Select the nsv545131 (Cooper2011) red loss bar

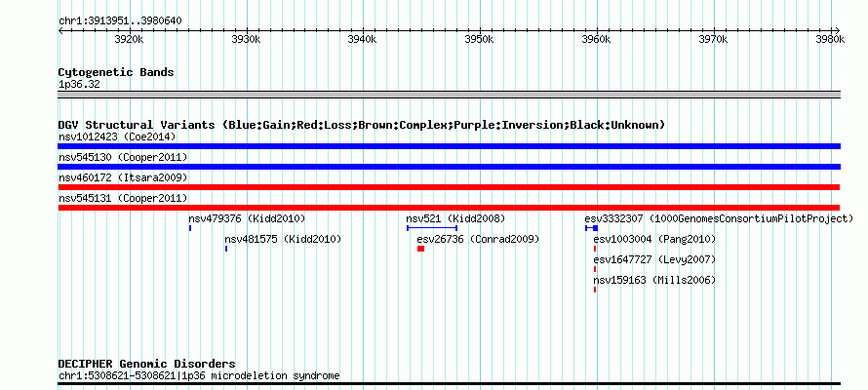(x=449, y=208)
